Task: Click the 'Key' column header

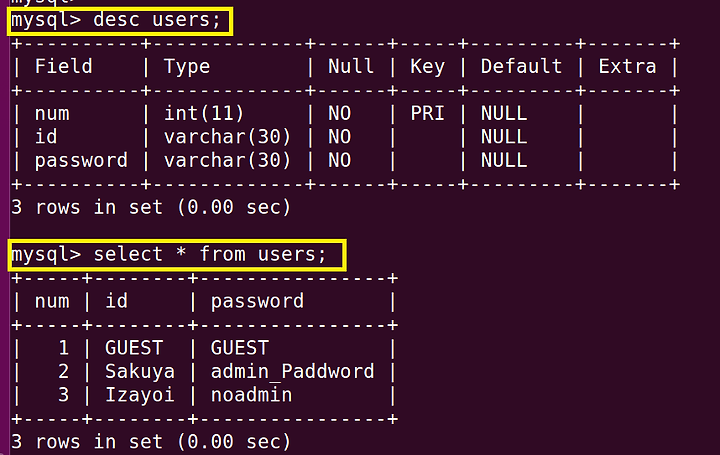Action: coord(427,67)
